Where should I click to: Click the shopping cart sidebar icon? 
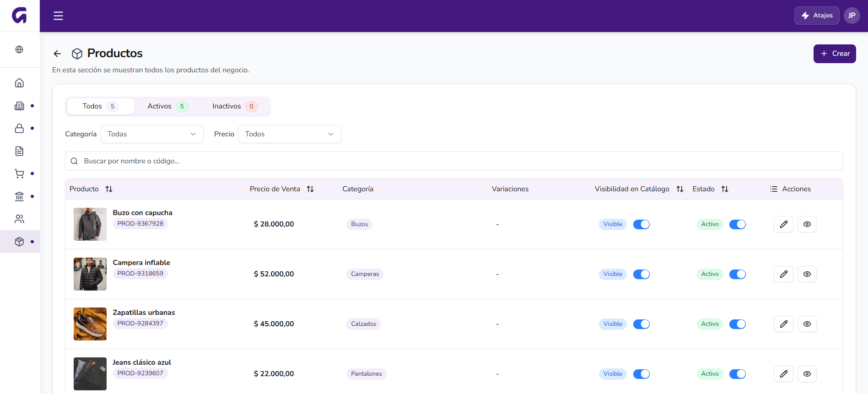click(19, 173)
